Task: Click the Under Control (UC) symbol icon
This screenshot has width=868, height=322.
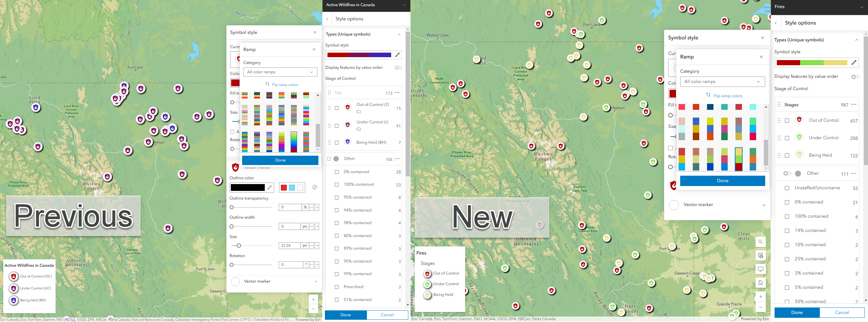Action: pyautogui.click(x=348, y=125)
